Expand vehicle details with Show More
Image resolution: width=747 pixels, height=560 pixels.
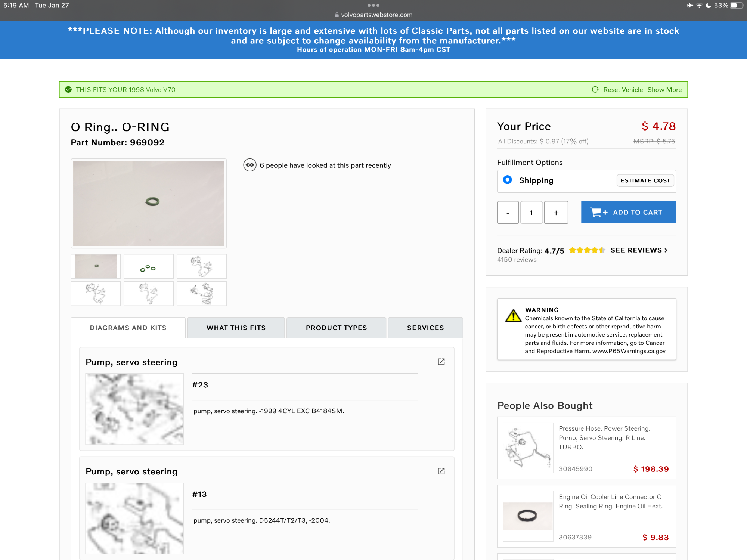pyautogui.click(x=664, y=90)
